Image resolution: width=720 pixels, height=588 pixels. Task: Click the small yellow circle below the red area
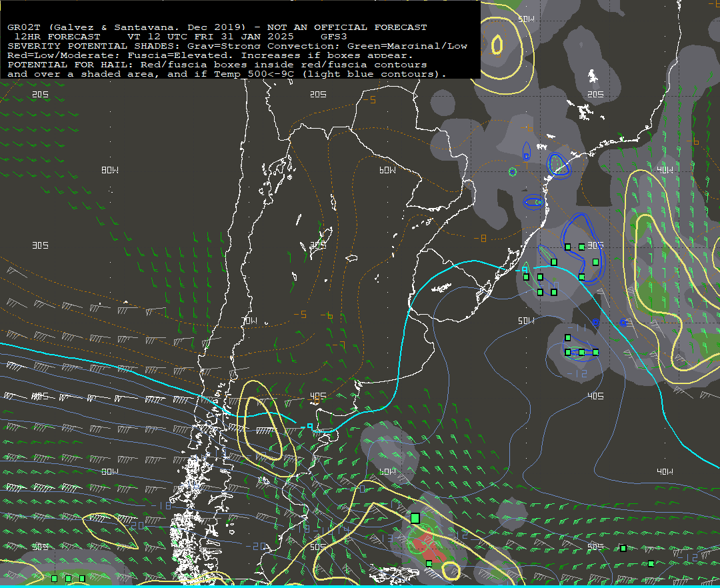click(451, 571)
